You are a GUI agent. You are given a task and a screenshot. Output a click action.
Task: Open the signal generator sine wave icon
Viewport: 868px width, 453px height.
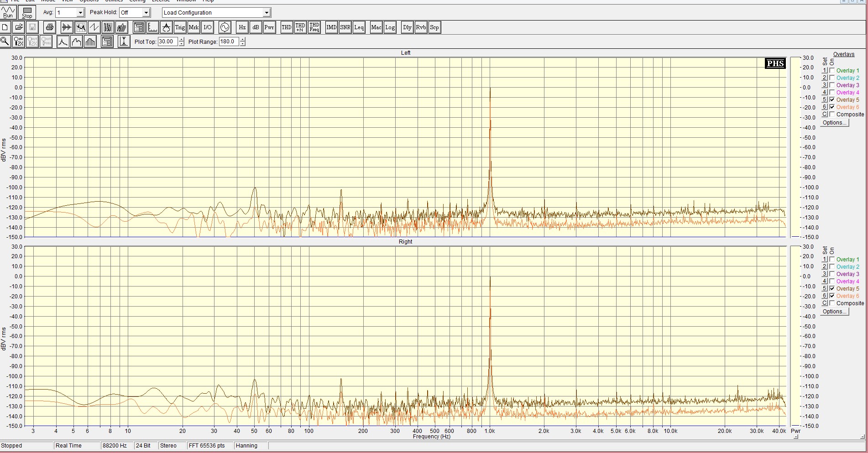tap(225, 27)
